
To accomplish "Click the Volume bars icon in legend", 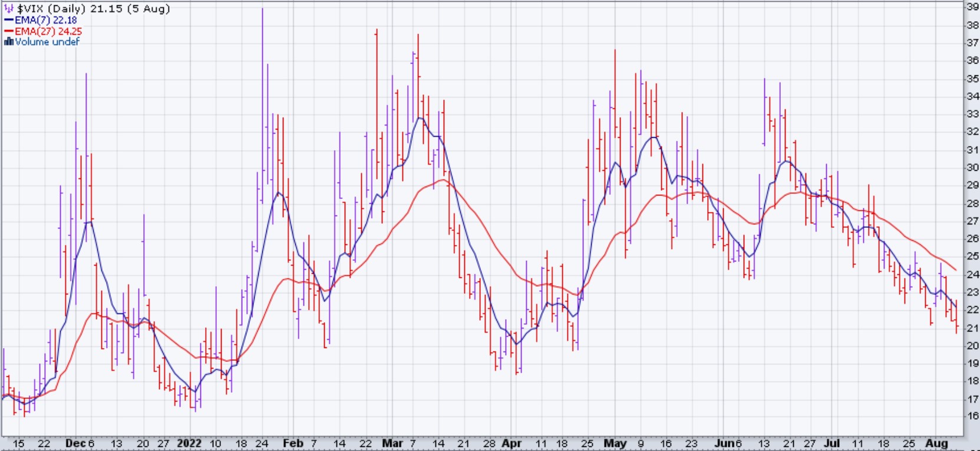I will pyautogui.click(x=9, y=42).
